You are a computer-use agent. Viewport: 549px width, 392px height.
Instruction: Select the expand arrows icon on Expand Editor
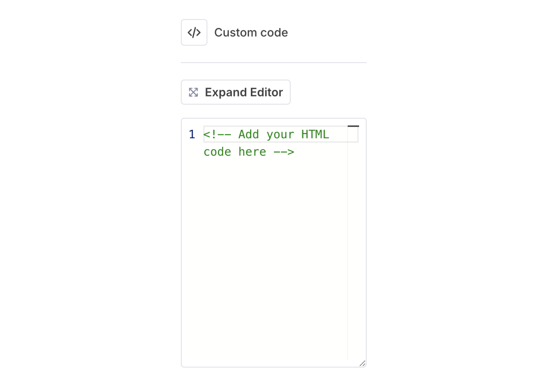194,92
